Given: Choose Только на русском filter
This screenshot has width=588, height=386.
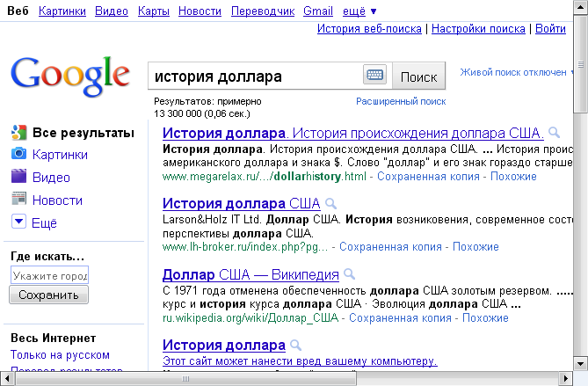Looking at the screenshot, I should (x=60, y=355).
